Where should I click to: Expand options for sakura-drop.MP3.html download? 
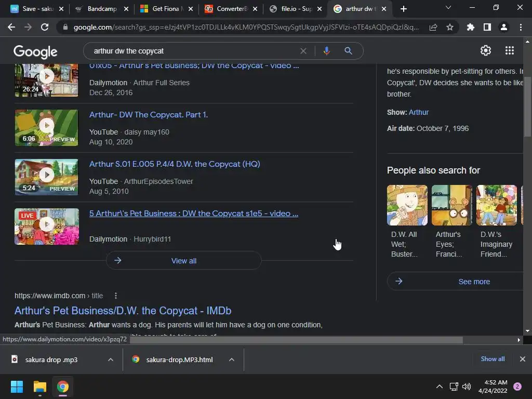pos(232,360)
